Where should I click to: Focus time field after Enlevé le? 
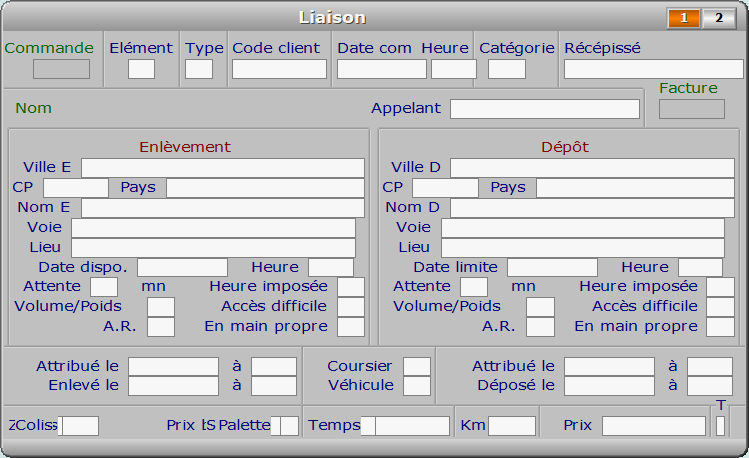[x=274, y=386]
